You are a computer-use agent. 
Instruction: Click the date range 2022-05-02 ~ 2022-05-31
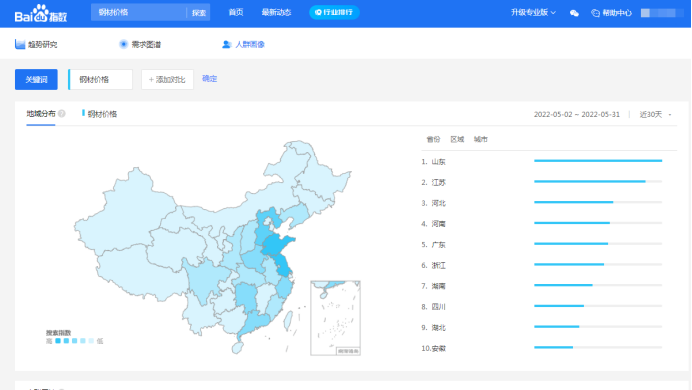point(576,114)
